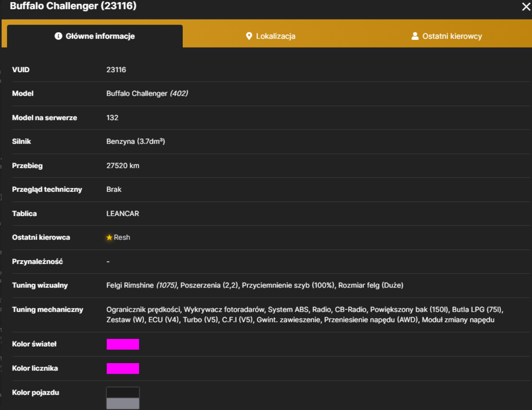The image size is (532, 410).
Task: Close the Buffalo Challenger dialog with X
Action: point(526,7)
